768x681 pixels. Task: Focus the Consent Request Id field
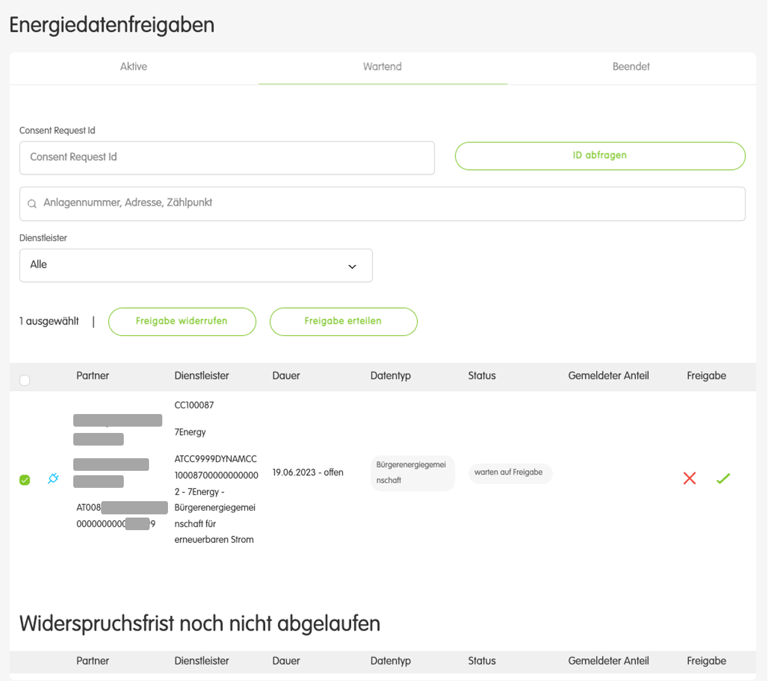point(227,158)
